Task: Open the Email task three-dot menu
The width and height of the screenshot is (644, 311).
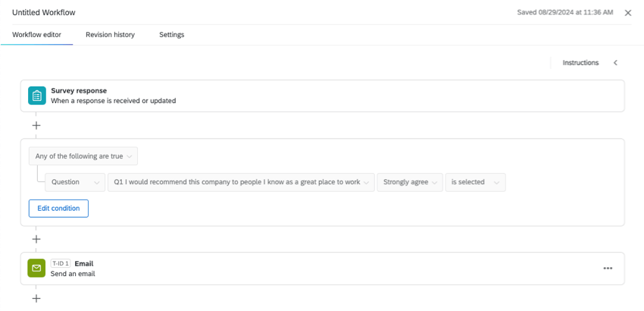Action: pyautogui.click(x=608, y=269)
